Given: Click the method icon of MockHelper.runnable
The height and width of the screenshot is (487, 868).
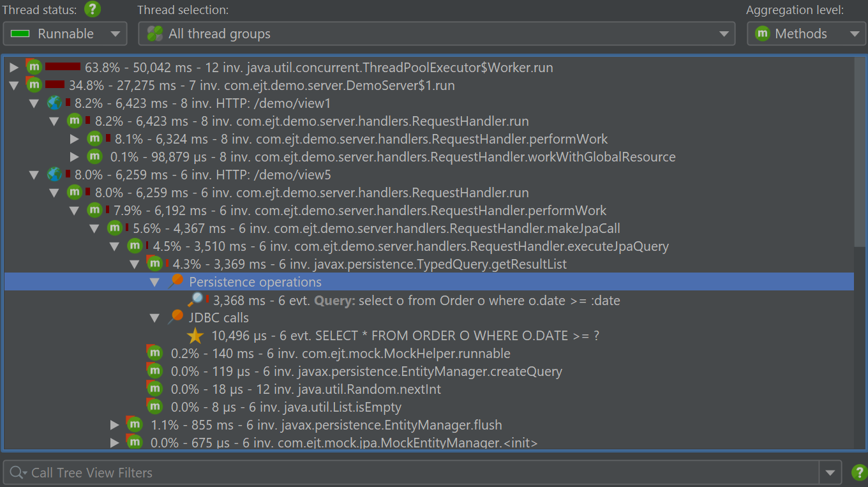Looking at the screenshot, I should click(154, 352).
